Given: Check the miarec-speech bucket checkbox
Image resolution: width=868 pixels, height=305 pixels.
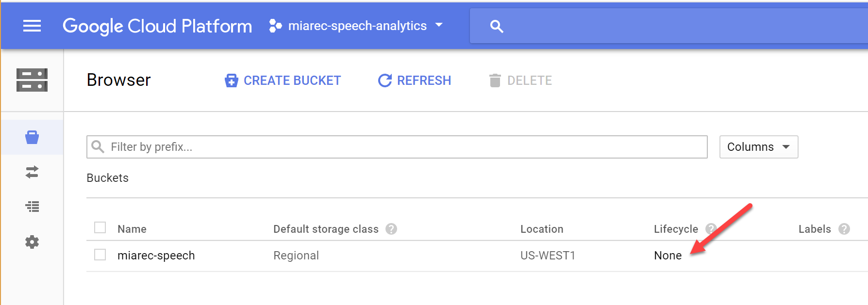Looking at the screenshot, I should (100, 255).
